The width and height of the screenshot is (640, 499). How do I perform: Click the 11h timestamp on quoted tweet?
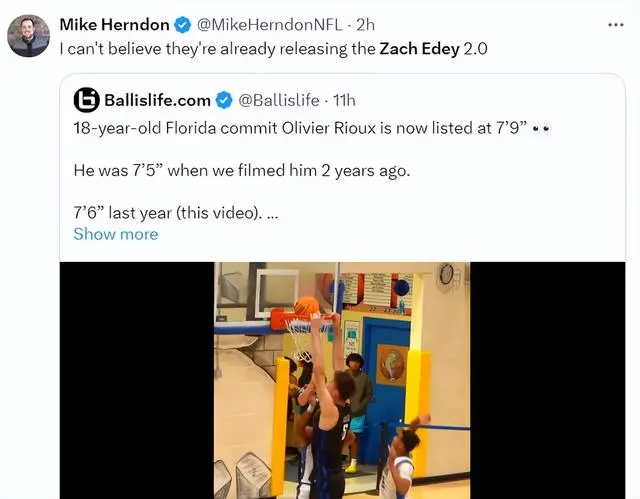click(344, 100)
